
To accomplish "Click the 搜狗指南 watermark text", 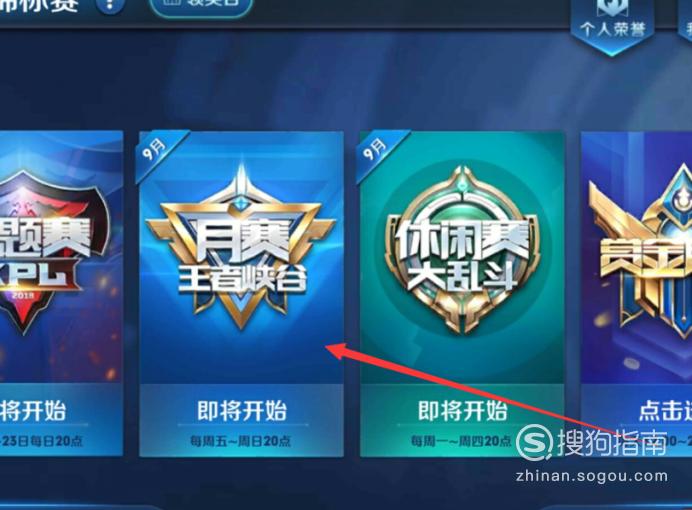I will point(612,442).
